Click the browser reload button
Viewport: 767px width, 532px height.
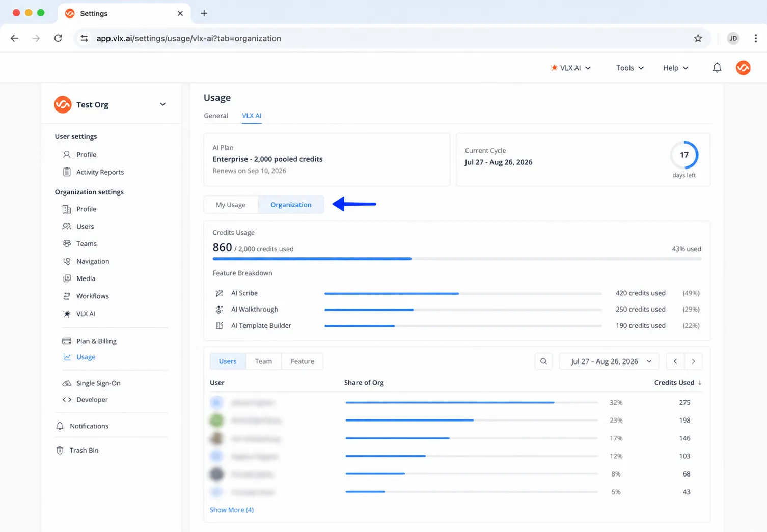(x=58, y=38)
